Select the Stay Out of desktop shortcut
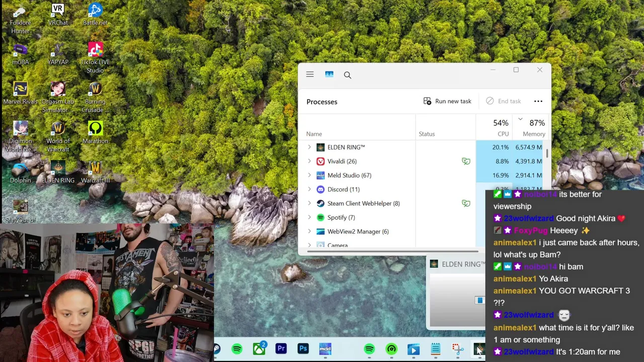This screenshot has width=644, height=362. pos(20,212)
